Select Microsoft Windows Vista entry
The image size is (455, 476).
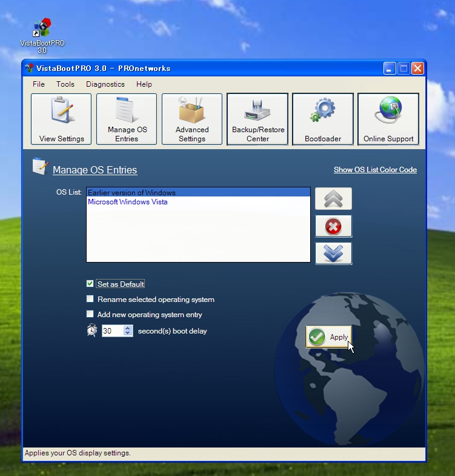click(198, 202)
